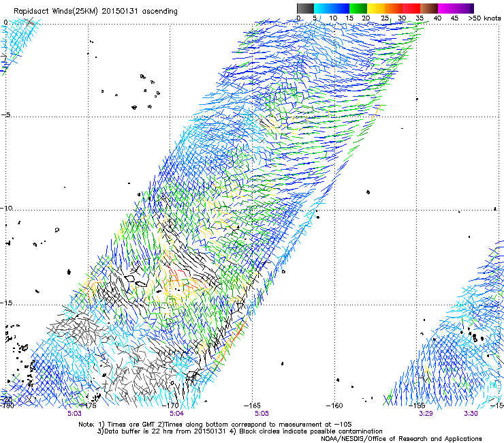Click the legend label '35'
504x443 pixels.
pyautogui.click(x=420, y=18)
